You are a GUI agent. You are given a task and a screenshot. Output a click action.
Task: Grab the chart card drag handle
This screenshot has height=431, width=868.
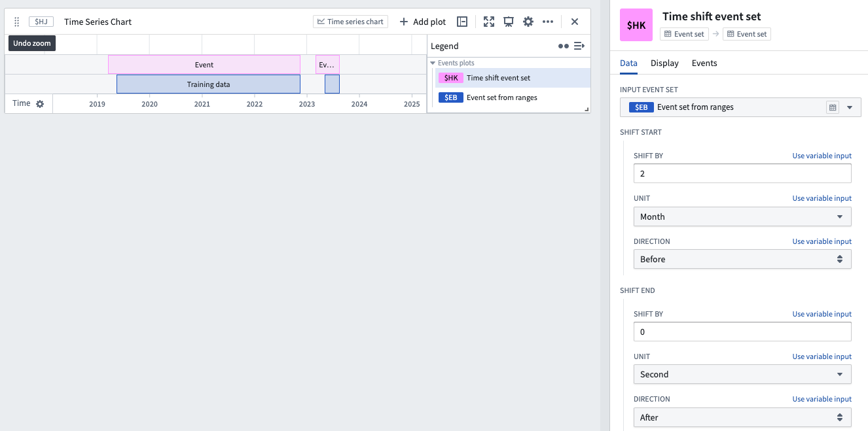(x=17, y=22)
